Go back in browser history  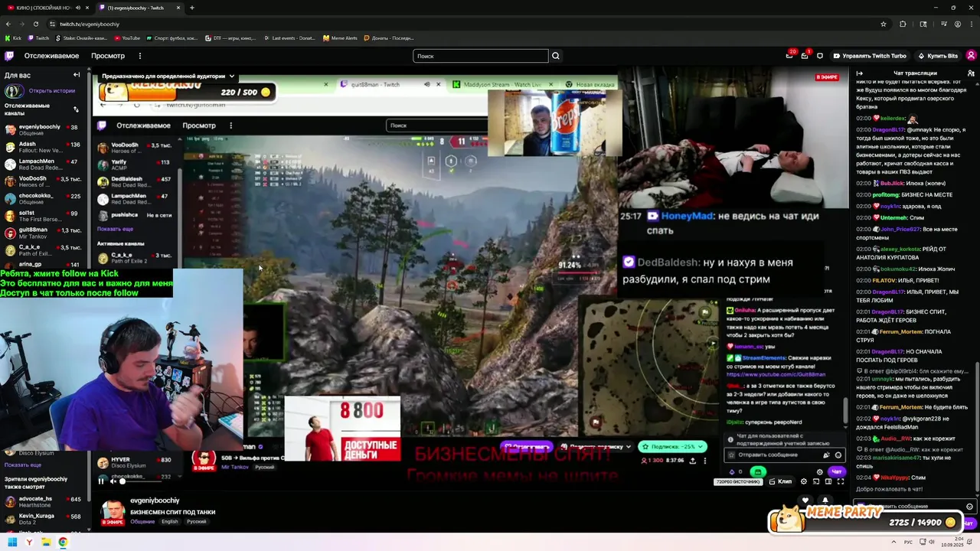coord(8,24)
